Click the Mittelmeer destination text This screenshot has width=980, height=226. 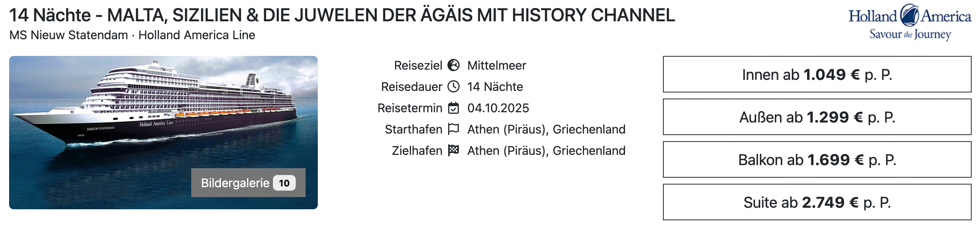[x=496, y=65]
